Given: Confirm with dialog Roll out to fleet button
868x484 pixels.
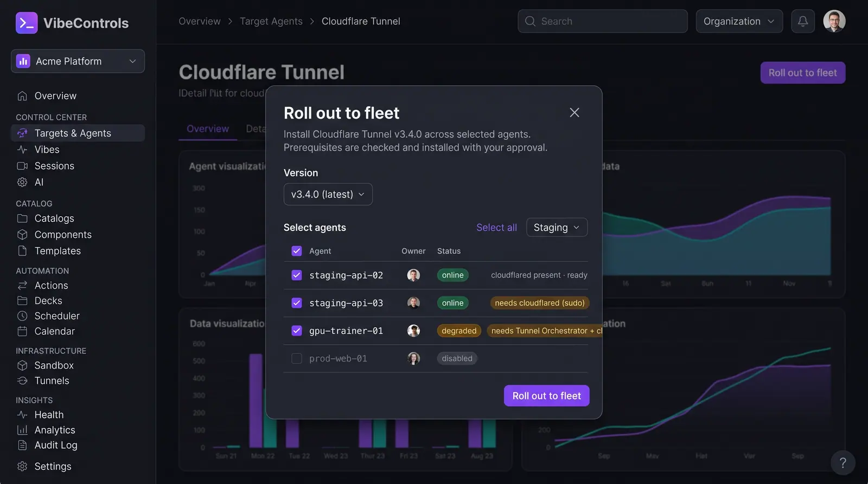Looking at the screenshot, I should (547, 396).
